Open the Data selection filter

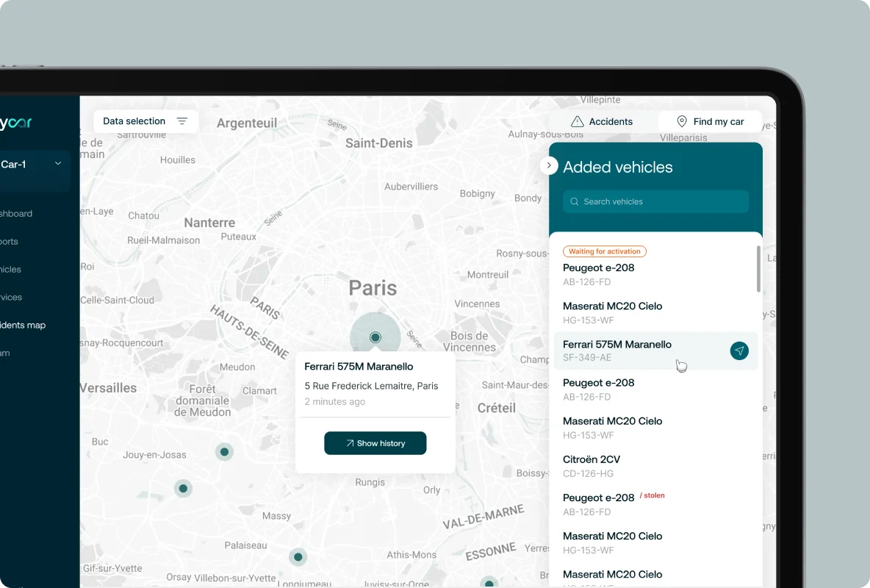click(145, 121)
